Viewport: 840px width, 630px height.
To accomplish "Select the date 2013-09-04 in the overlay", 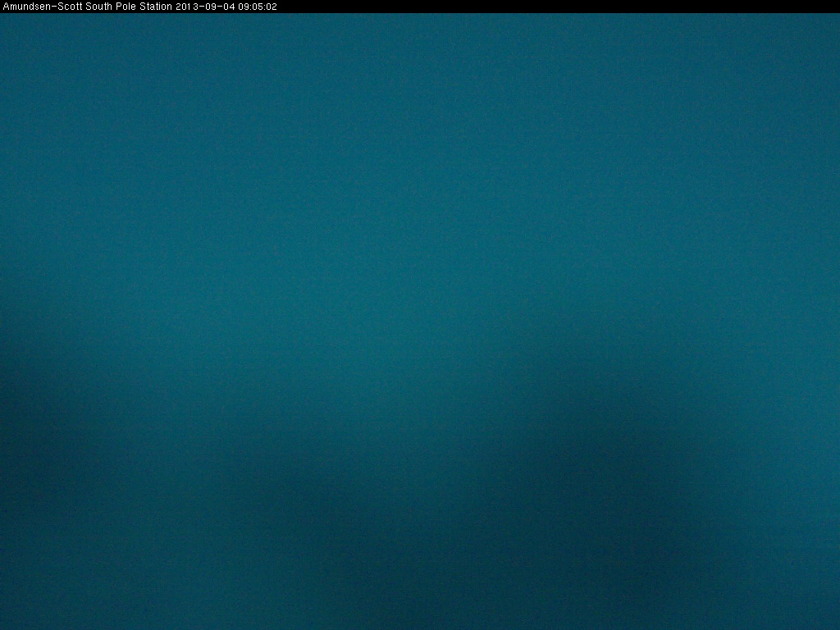I will point(199,7).
